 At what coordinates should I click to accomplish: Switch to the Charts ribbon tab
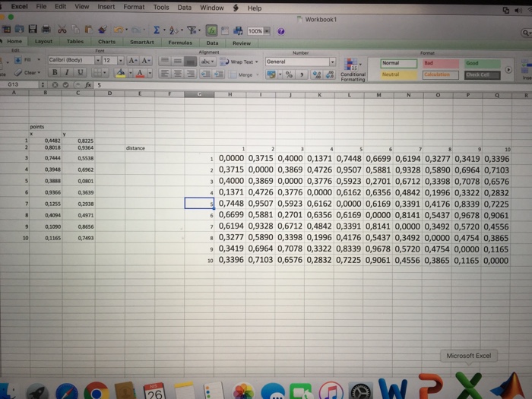coord(106,42)
